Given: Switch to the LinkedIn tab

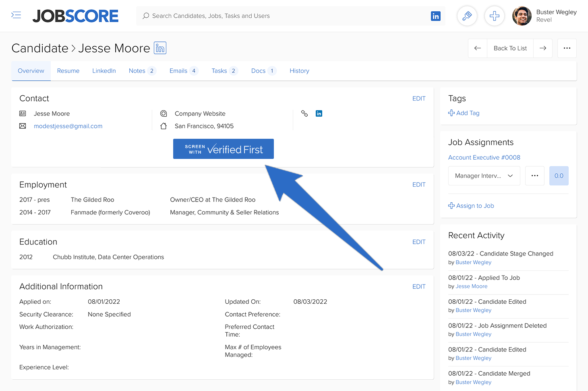Looking at the screenshot, I should [x=104, y=71].
